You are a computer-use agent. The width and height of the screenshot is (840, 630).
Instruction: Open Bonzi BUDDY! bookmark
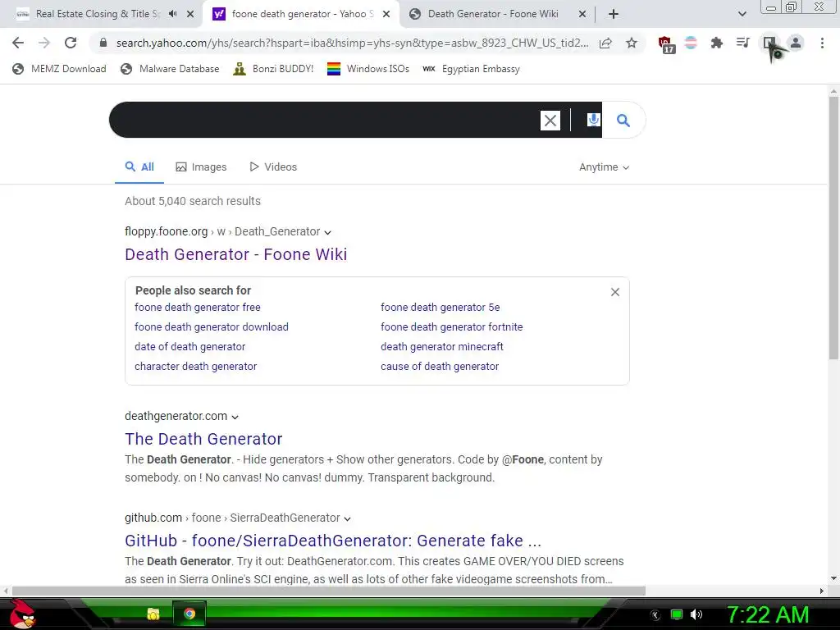(273, 69)
